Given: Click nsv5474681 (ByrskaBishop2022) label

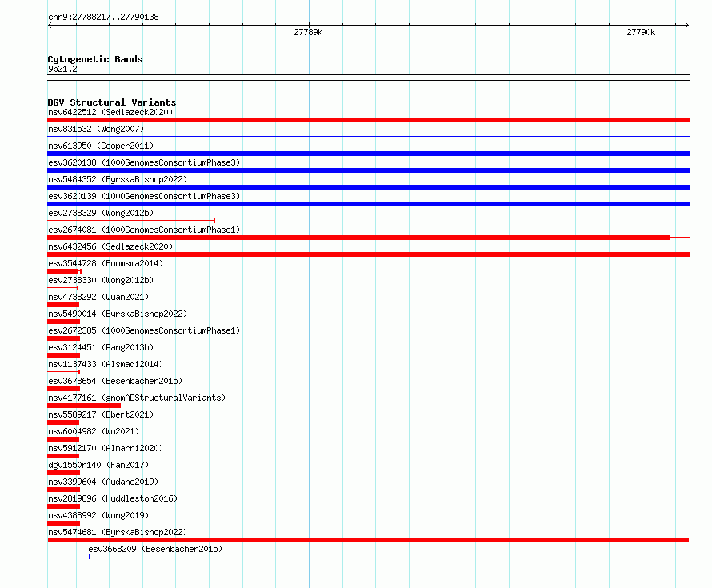Looking at the screenshot, I should tap(118, 532).
